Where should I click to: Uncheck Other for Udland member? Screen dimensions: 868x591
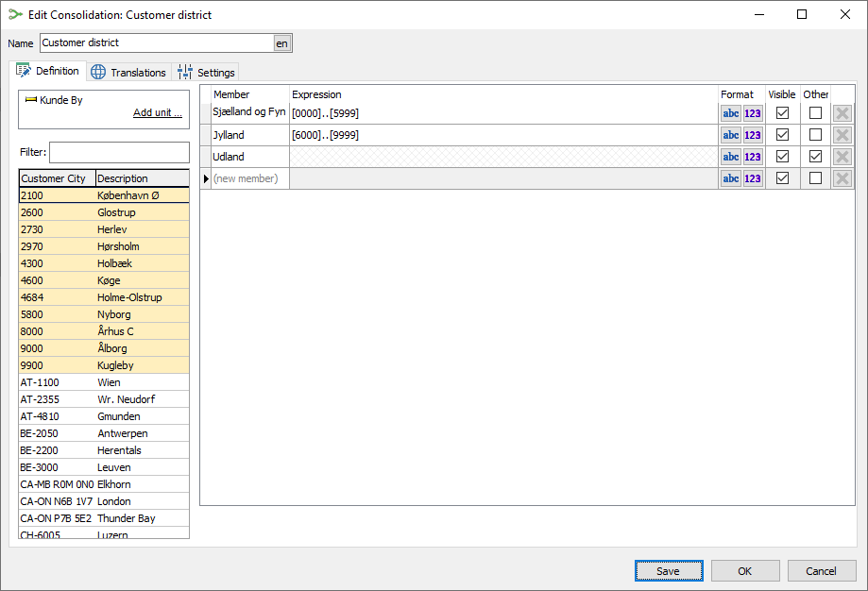[x=815, y=156]
